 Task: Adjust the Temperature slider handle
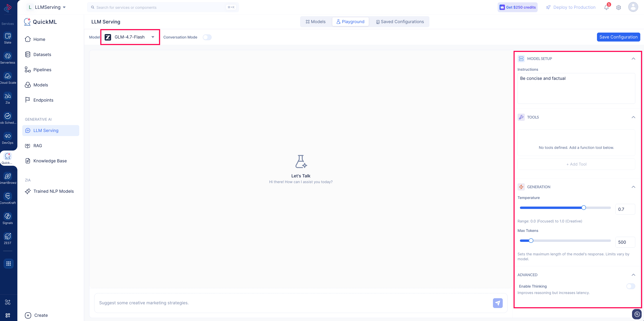(584, 208)
